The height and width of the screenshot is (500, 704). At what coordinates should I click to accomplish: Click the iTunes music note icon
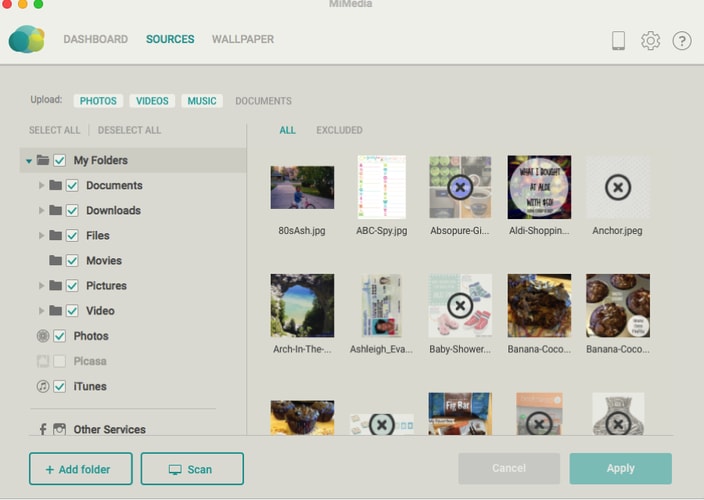tap(43, 386)
